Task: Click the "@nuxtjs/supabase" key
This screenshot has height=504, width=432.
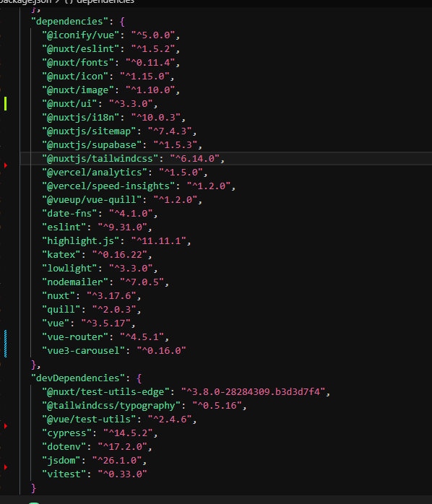Action: pos(92,145)
